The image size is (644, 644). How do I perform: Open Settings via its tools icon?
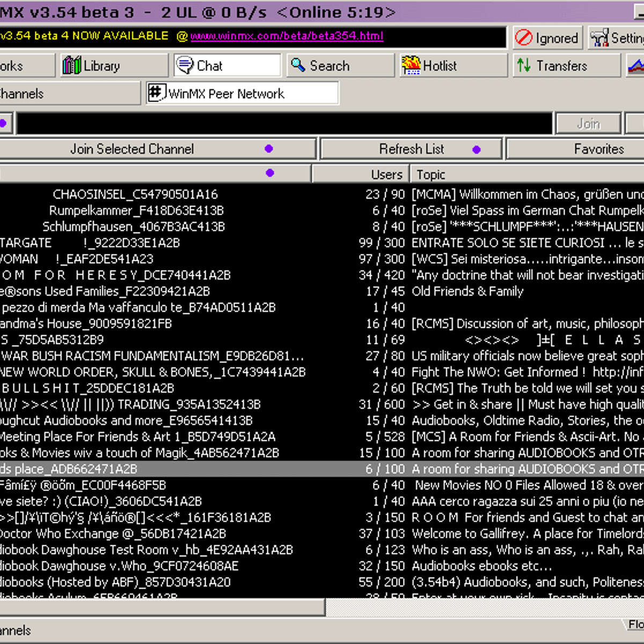(x=599, y=38)
